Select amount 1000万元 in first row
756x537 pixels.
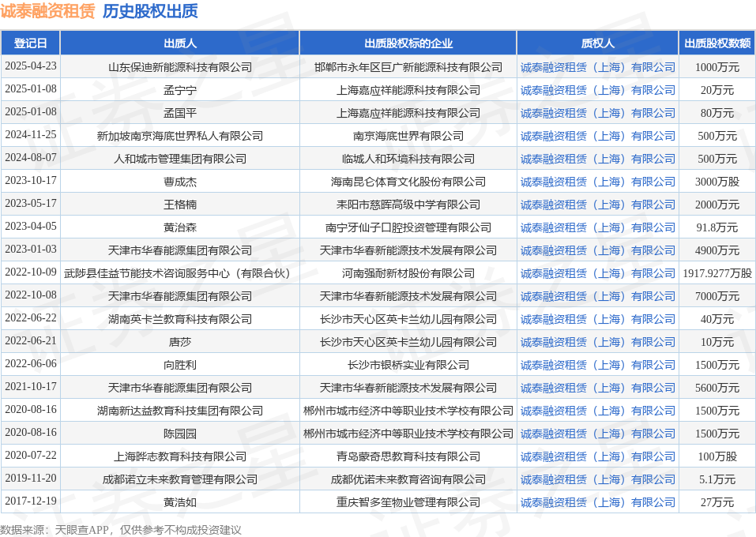717,67
